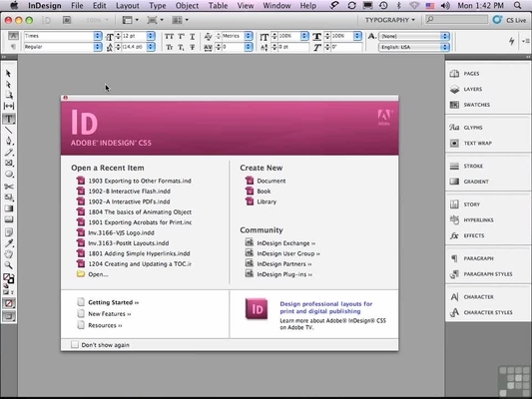Open the vertical scale 100% dropdown
The height and width of the screenshot is (399, 532).
pyautogui.click(x=304, y=36)
